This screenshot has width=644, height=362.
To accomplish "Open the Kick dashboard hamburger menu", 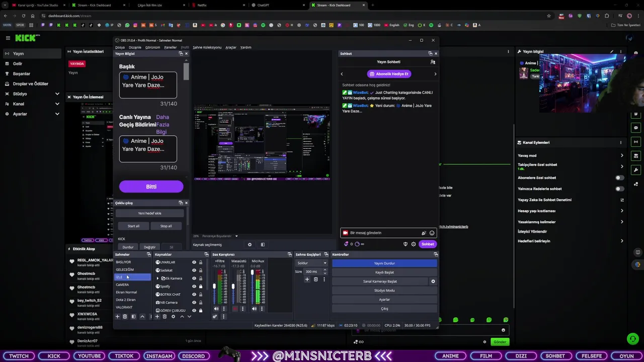I will [8, 38].
